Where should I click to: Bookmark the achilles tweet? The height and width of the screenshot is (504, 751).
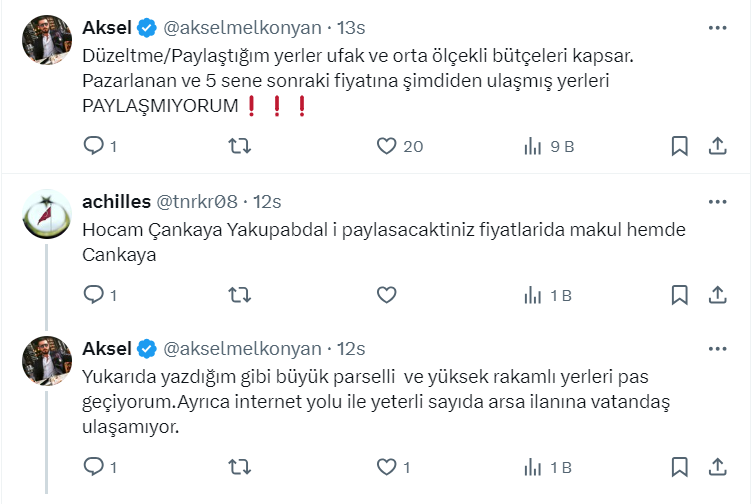tap(679, 295)
